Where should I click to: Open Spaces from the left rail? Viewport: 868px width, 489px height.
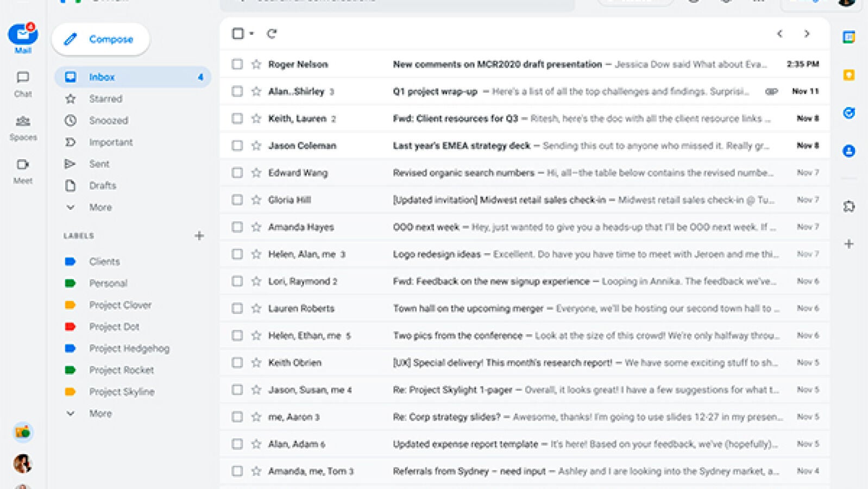23,127
